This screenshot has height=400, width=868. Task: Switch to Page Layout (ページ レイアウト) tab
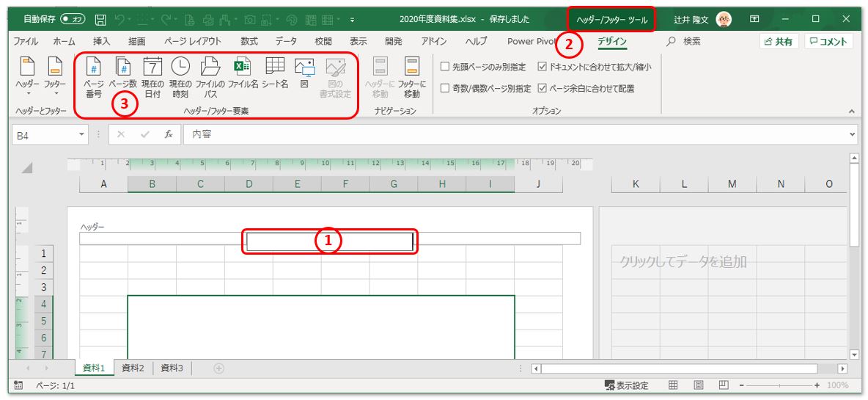click(x=193, y=41)
